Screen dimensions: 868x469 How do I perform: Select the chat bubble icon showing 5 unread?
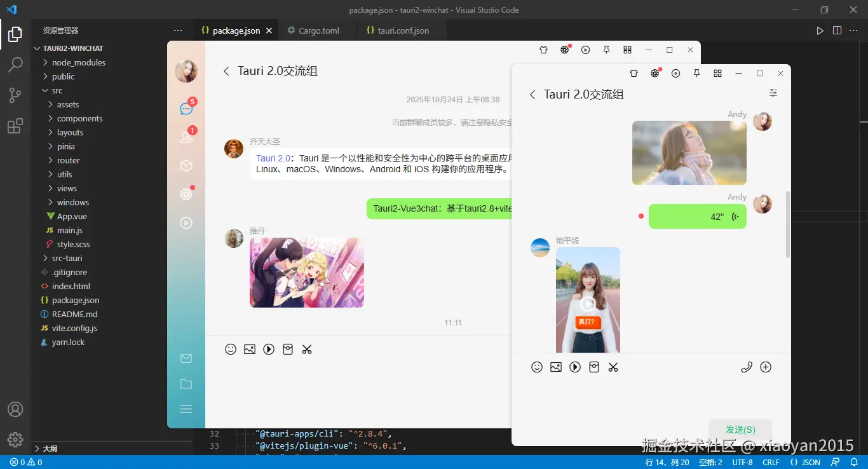tap(186, 108)
